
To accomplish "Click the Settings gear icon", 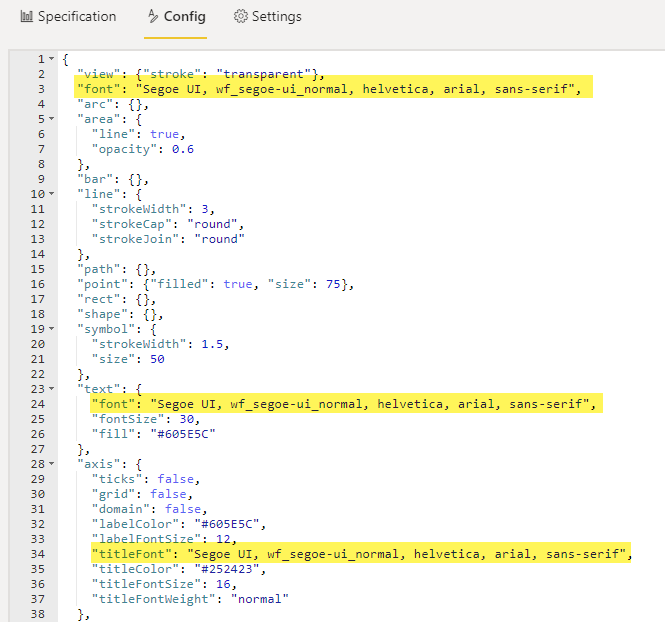I will 240,16.
